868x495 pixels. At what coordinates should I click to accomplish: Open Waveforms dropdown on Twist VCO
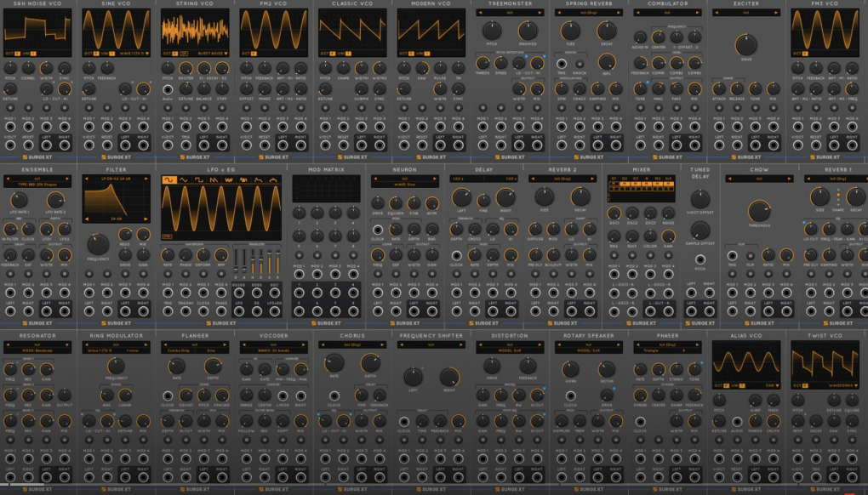[843, 385]
